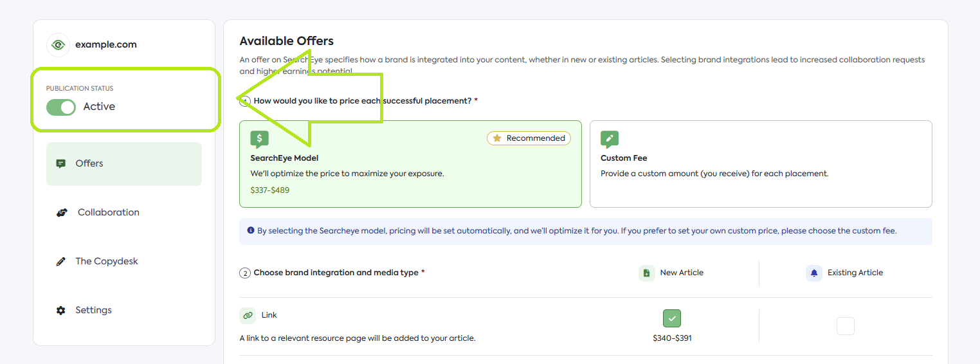
Task: Uncheck the Link New Article checkbox
Action: (x=672, y=318)
